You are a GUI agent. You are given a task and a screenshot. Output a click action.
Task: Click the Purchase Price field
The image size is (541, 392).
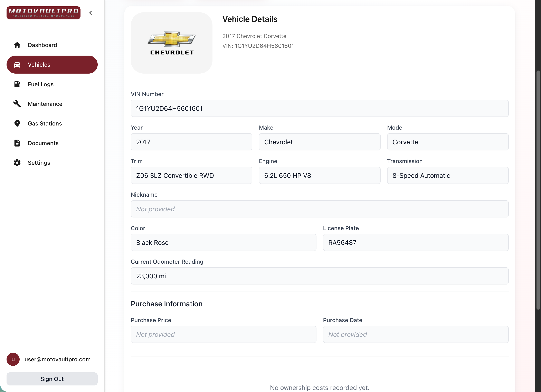223,335
